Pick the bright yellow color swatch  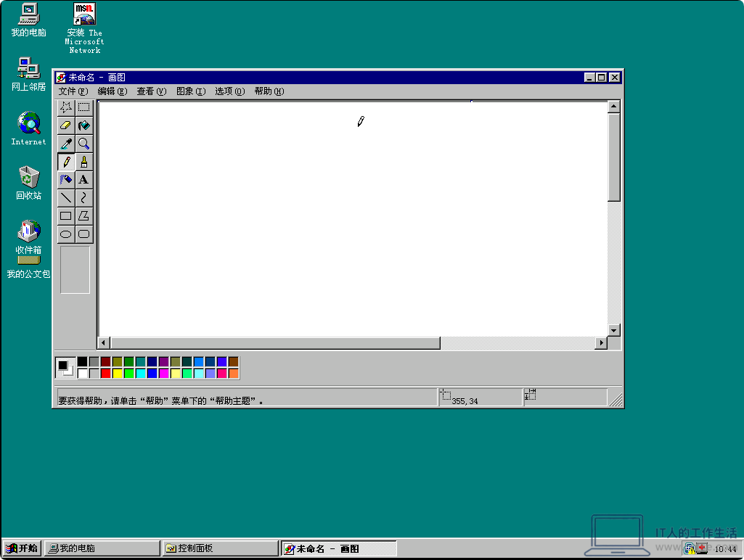[117, 373]
